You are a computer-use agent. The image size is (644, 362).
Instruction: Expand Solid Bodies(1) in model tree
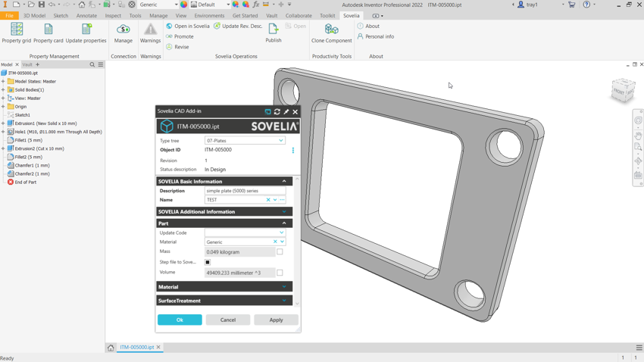pos(3,89)
